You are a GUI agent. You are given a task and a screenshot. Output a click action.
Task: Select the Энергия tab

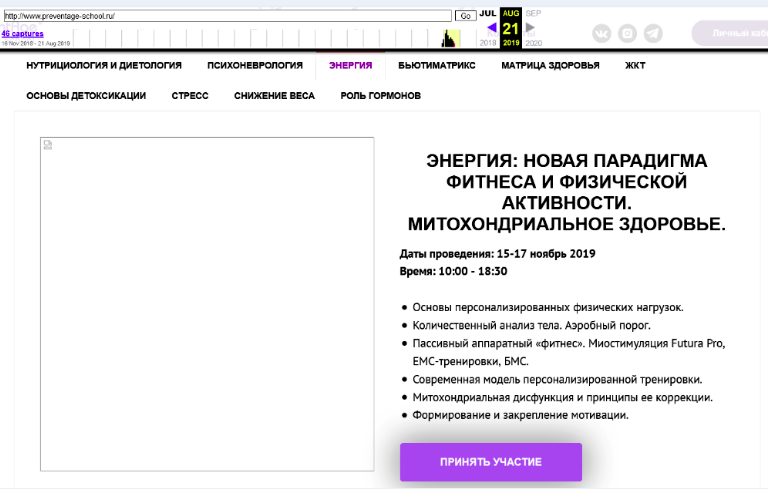[x=350, y=66]
